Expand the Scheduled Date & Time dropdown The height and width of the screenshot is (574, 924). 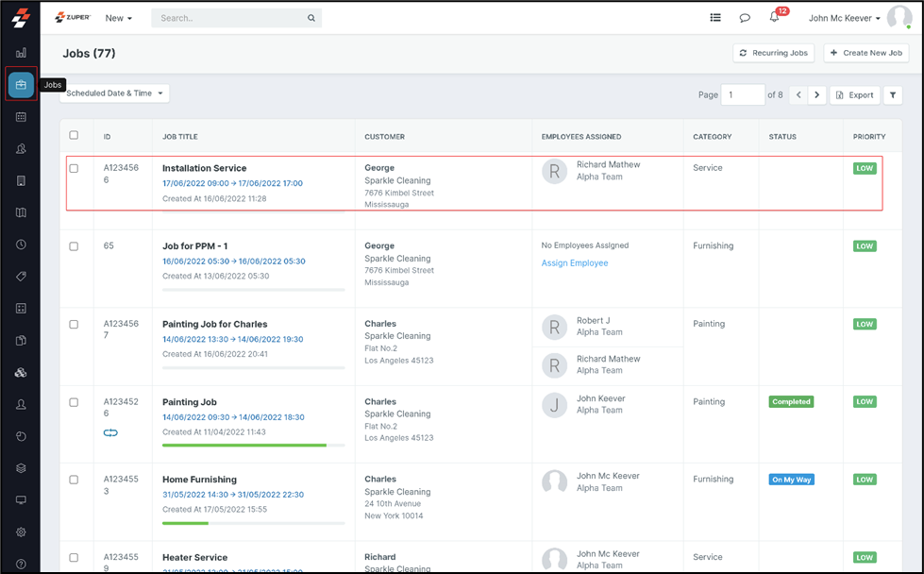(114, 93)
